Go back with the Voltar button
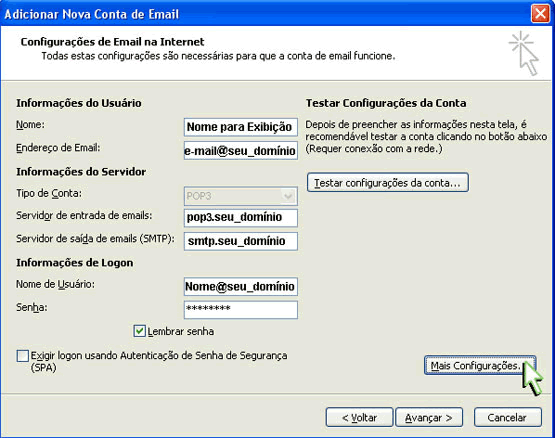This screenshot has width=555, height=438. point(359,417)
